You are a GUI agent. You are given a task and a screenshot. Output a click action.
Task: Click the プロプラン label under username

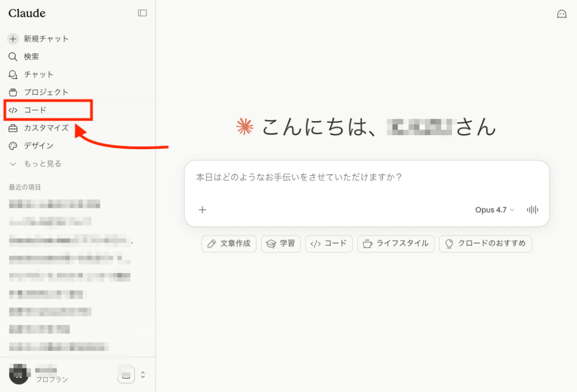click(x=51, y=380)
